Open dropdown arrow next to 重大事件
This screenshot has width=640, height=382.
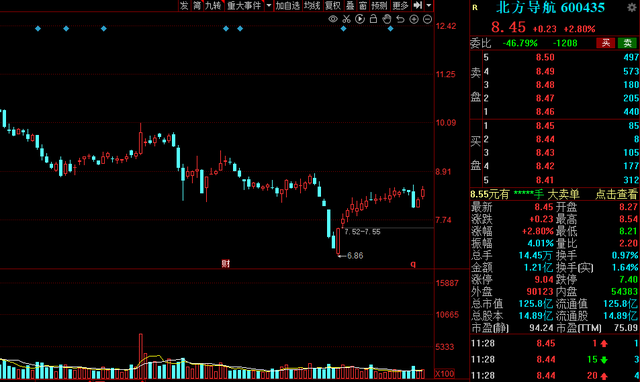point(269,5)
